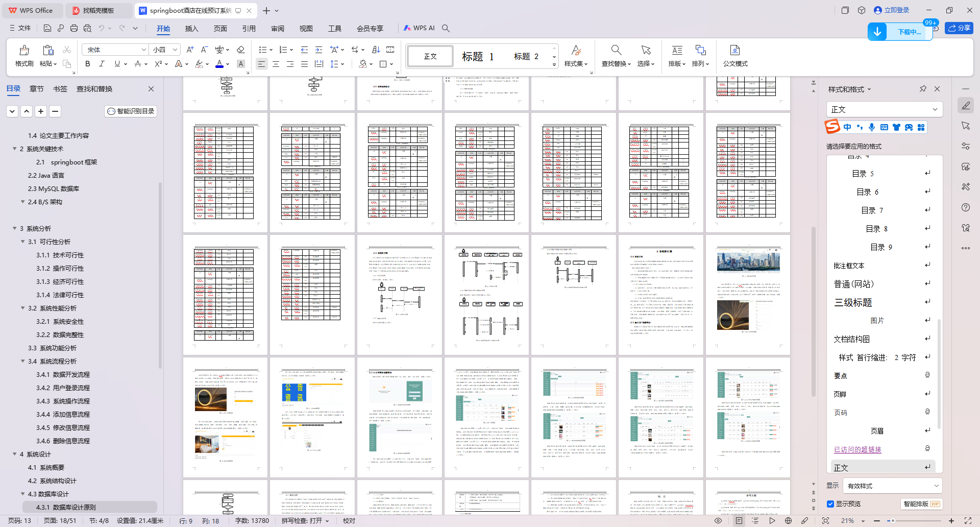Click the Save icon in quick toolbar
Screen dimensions: 980x527
click(x=47, y=28)
